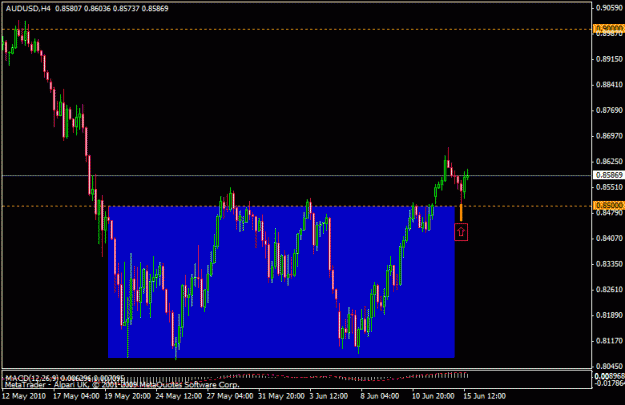Click the 8 Jun 04:00 date label
Image resolution: width=625 pixels, height=405 pixels.
tap(380, 396)
